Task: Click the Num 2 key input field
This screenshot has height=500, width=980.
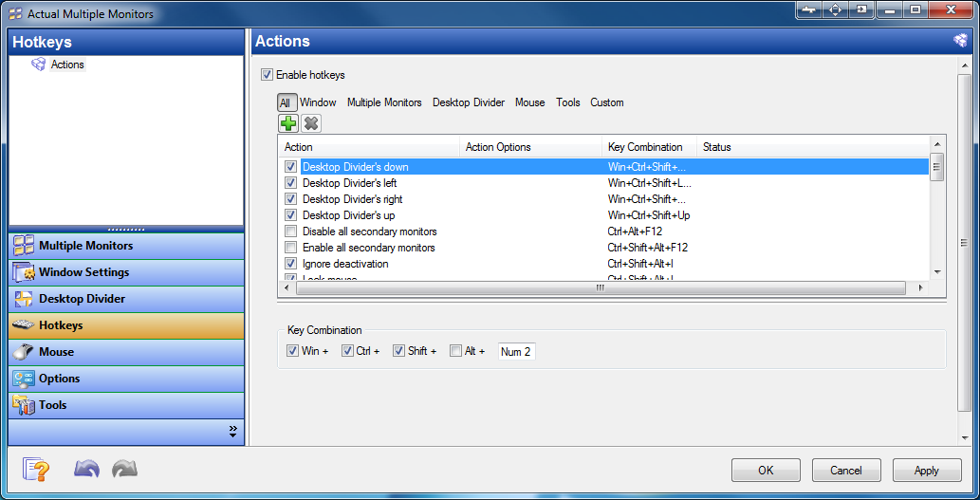Action: pos(516,352)
